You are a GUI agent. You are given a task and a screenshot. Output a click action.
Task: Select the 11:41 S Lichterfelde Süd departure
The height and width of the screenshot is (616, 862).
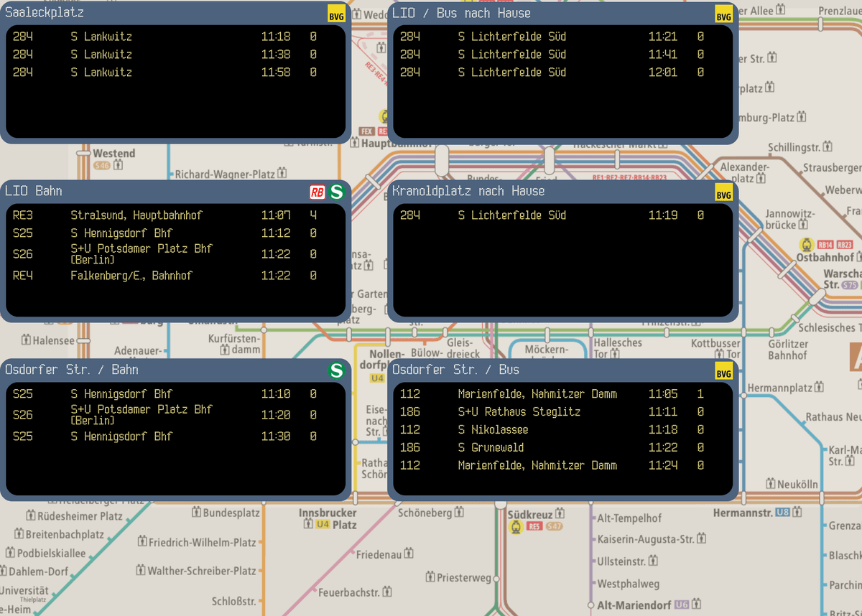[x=562, y=55]
